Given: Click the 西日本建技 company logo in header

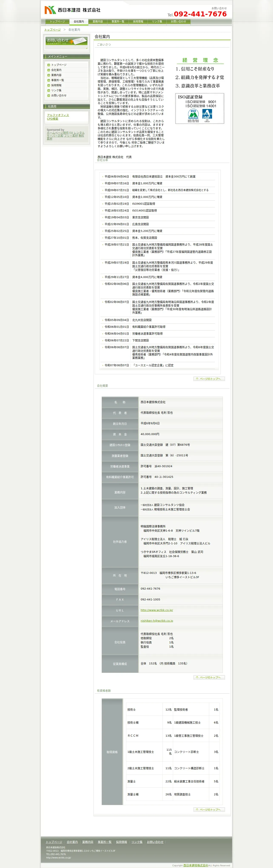Looking at the screenshot, I should 73,10.
